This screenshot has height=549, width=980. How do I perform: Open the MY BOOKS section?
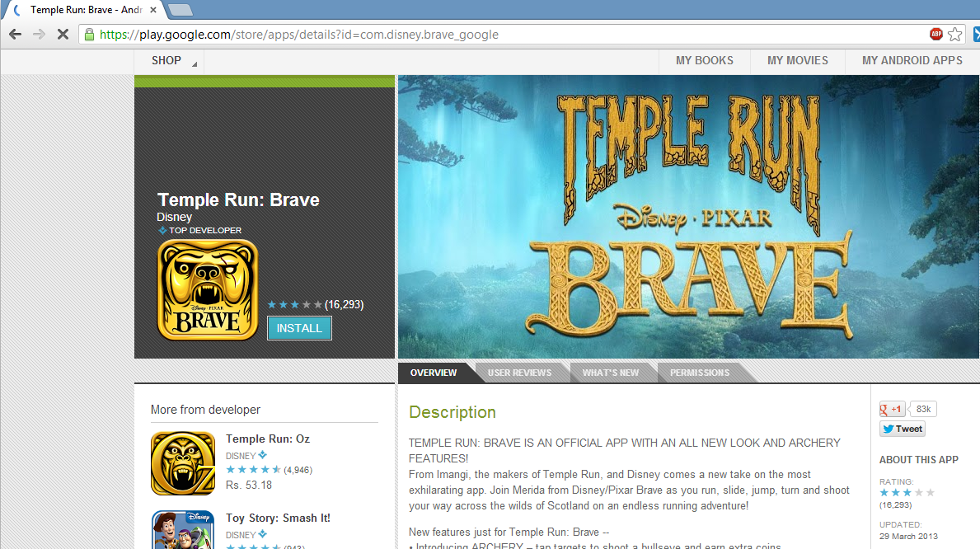coord(704,61)
